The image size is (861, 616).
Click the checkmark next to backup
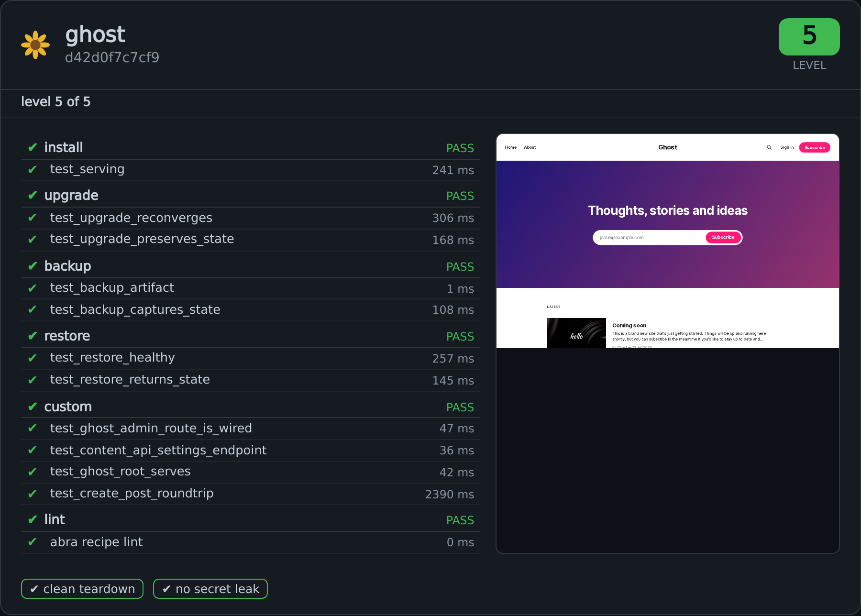pyautogui.click(x=33, y=266)
